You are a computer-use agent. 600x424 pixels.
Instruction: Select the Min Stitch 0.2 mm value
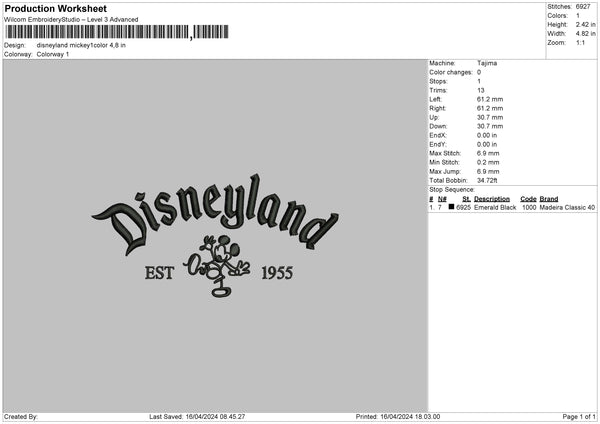pyautogui.click(x=488, y=163)
